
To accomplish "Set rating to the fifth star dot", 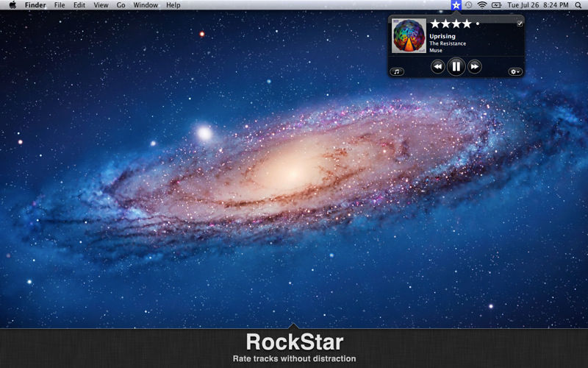I will tap(477, 24).
